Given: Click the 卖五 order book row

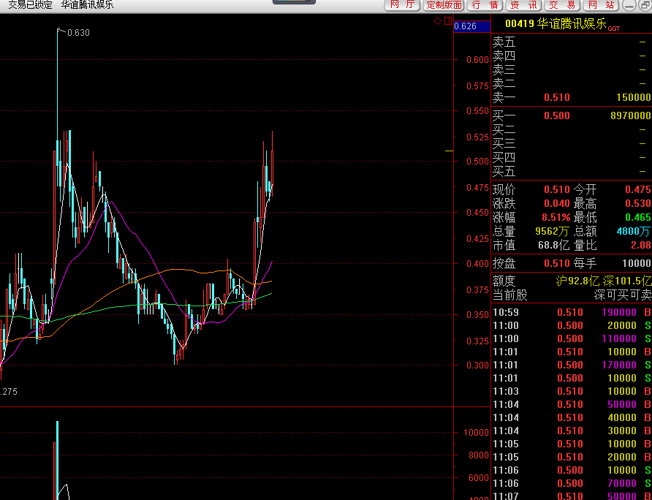Looking at the screenshot, I should (x=571, y=42).
